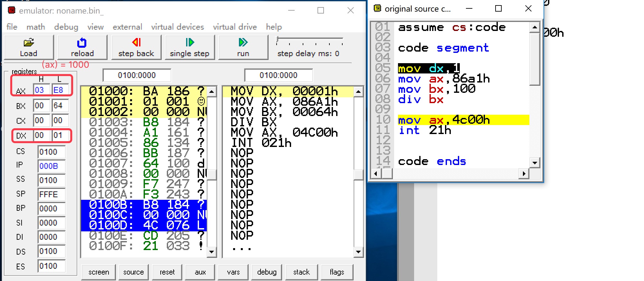Click the IP register field

pos(52,166)
